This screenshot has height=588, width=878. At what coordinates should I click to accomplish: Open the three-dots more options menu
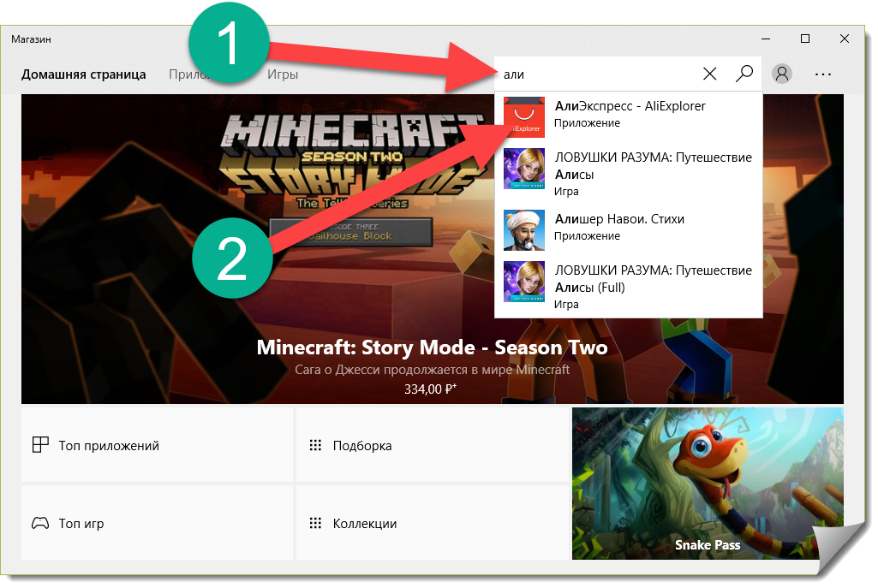tap(823, 74)
